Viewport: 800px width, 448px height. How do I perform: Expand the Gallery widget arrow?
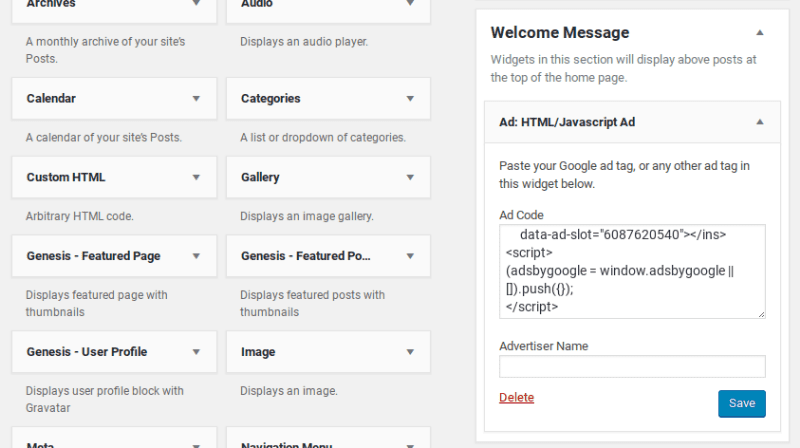[x=410, y=178]
